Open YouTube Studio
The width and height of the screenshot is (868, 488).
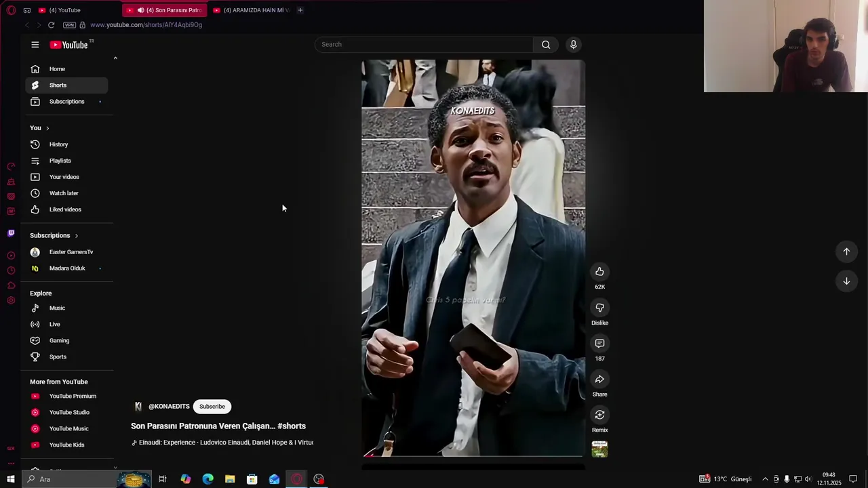[x=66, y=413]
